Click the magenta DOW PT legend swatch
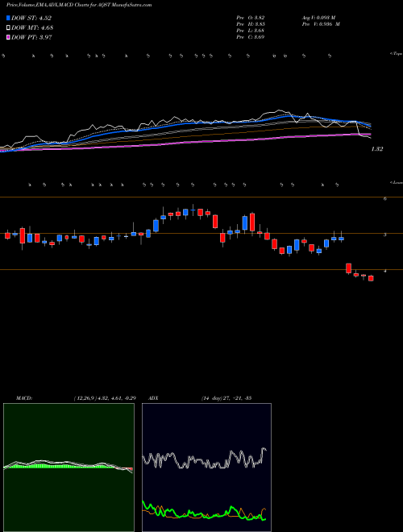This screenshot has width=403, height=532. pyautogui.click(x=8, y=37)
